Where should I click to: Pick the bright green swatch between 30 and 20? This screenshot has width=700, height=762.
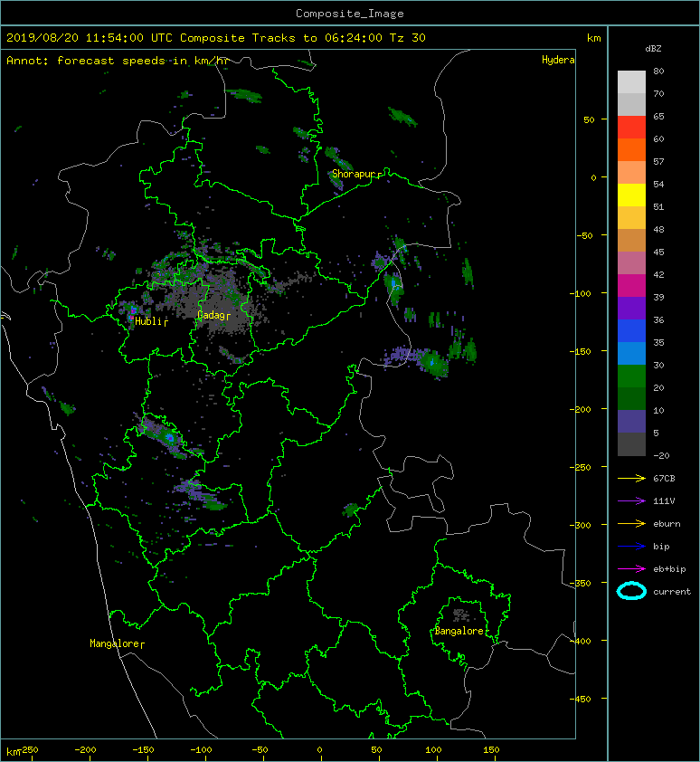(x=631, y=376)
